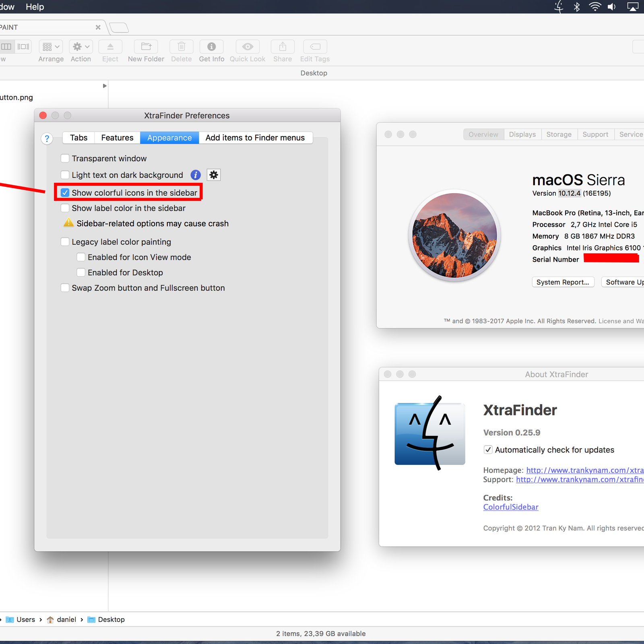644x644 pixels.
Task: Check Enabled for Icon View mode
Action: (81, 257)
